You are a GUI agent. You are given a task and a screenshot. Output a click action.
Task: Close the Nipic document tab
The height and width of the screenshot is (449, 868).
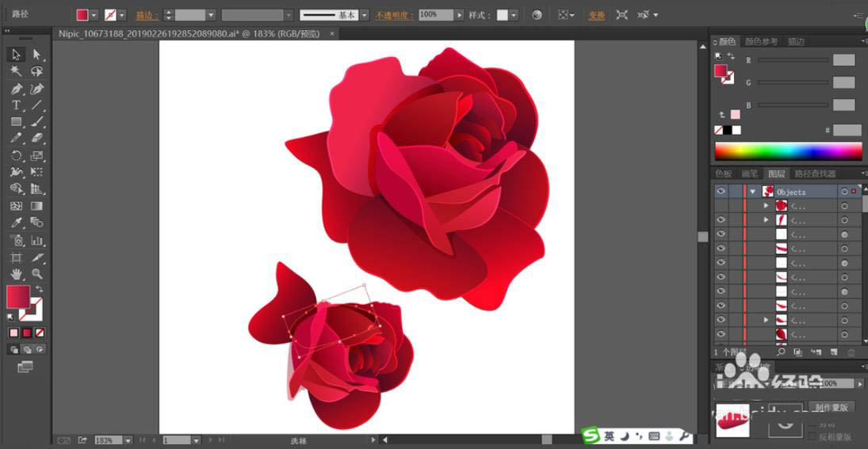pos(332,33)
